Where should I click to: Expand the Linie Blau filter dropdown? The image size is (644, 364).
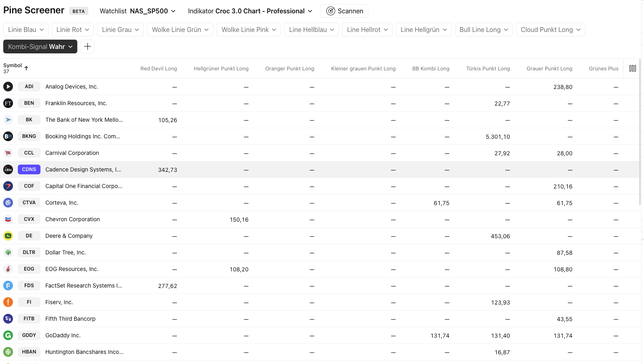point(26,30)
